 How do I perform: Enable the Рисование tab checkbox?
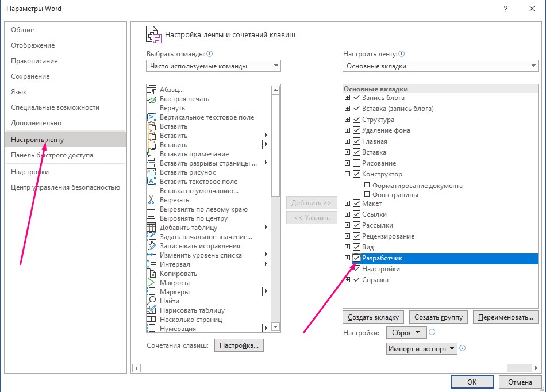click(x=356, y=163)
